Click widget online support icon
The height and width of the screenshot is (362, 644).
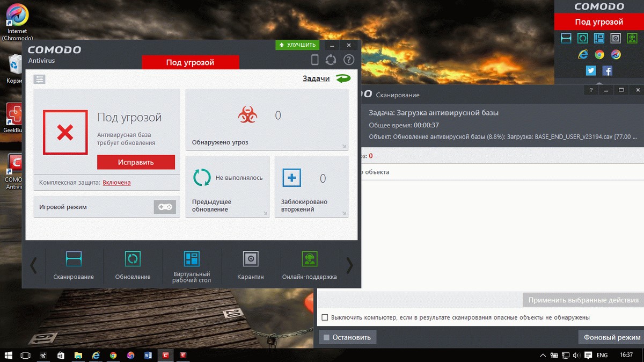pyautogui.click(x=632, y=38)
